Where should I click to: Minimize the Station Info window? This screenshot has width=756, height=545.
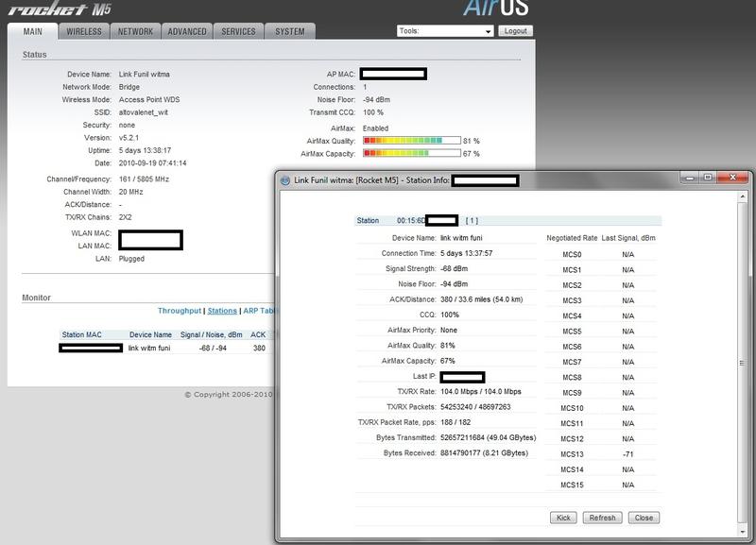pyautogui.click(x=690, y=178)
